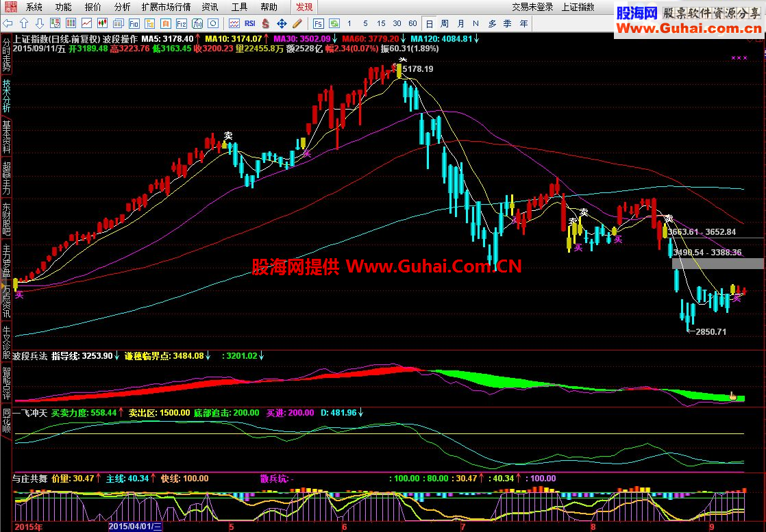Click the orange document icon

166,23
